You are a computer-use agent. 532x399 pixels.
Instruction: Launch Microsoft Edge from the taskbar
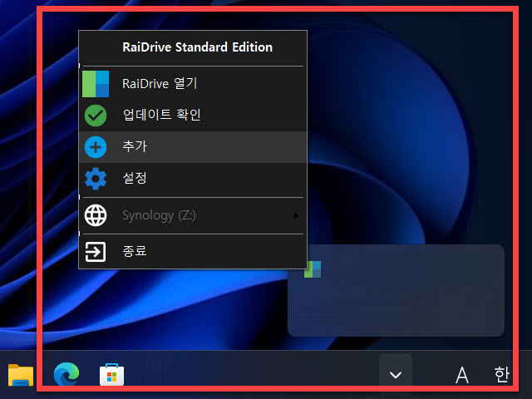coord(66,374)
